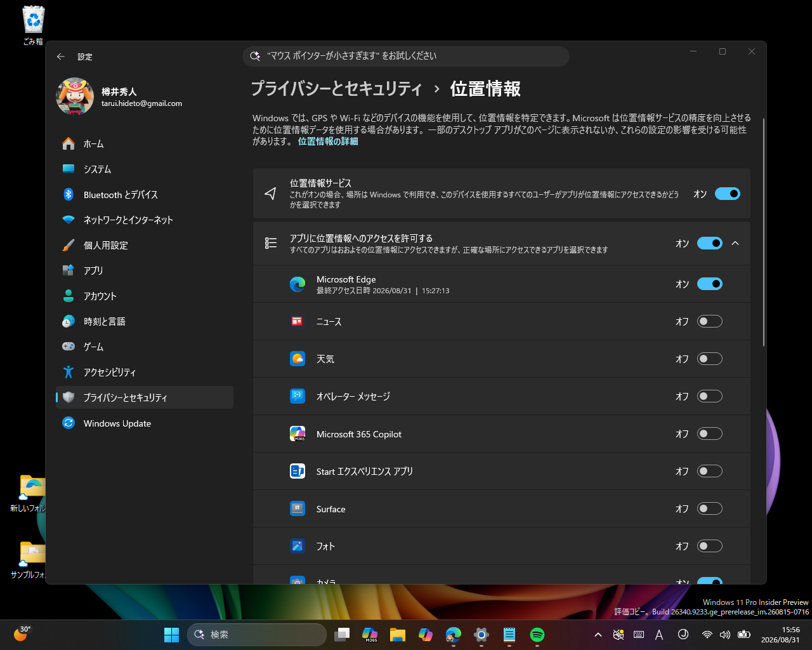Image resolution: width=812 pixels, height=650 pixels.
Task: Open ネットワークとインターネット section
Action: [x=145, y=220]
